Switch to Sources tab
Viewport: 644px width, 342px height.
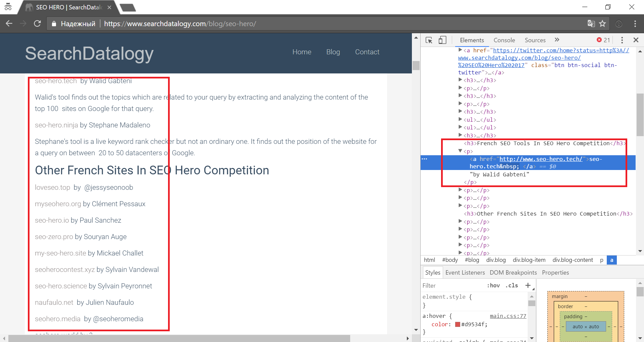point(535,40)
